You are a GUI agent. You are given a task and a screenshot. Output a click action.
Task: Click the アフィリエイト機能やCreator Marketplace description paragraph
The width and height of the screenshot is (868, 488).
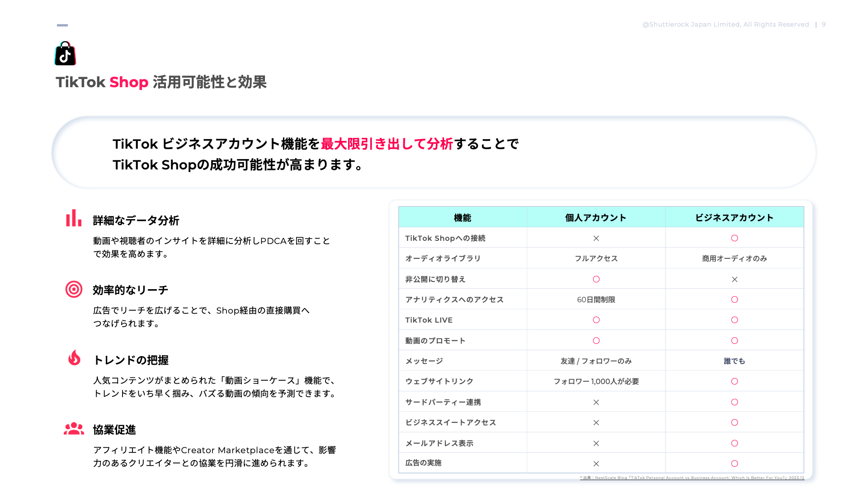[x=215, y=456]
